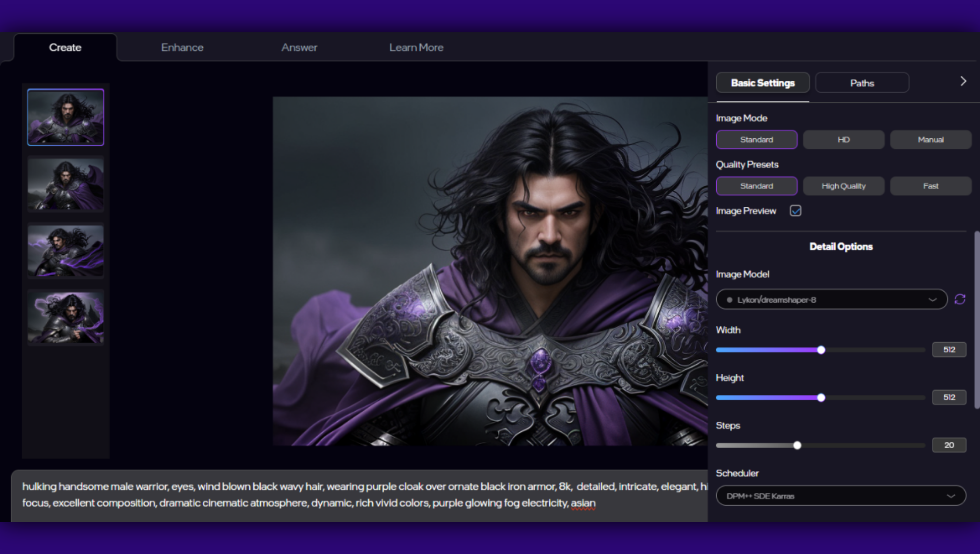Select the third thumbnail with purple lightning
Screen dimensions: 980x554
(66, 251)
